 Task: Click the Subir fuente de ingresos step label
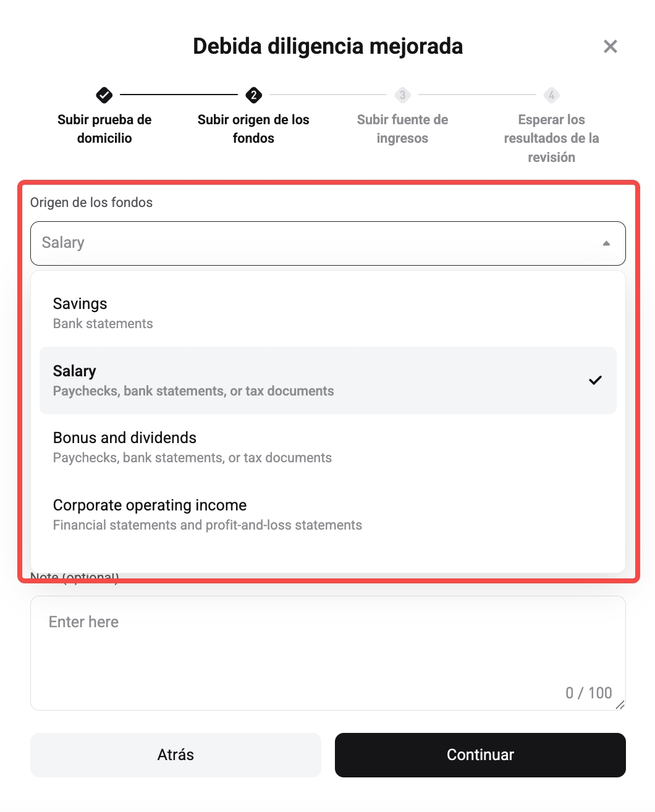pos(402,129)
